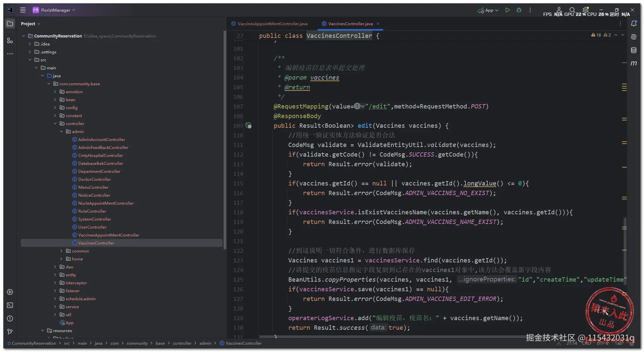This screenshot has width=644, height=352.
Task: Select the MenuController class
Action: click(x=93, y=187)
